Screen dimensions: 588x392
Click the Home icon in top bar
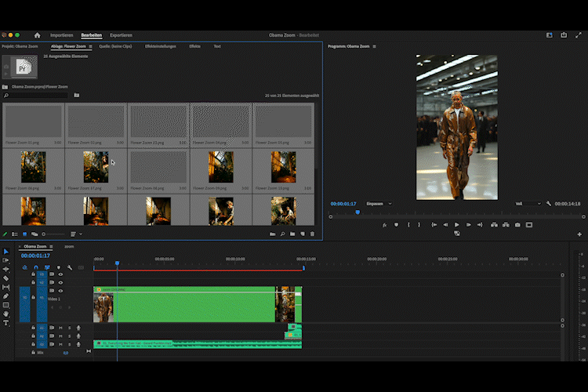[37, 35]
